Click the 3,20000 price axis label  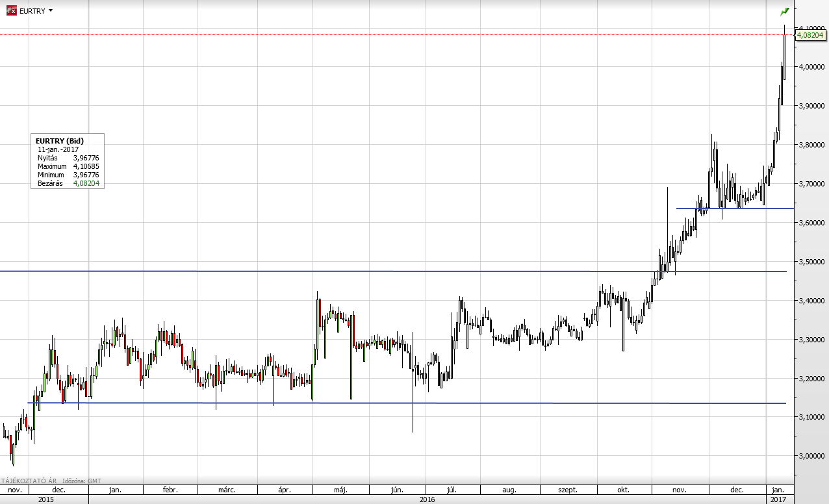811,378
